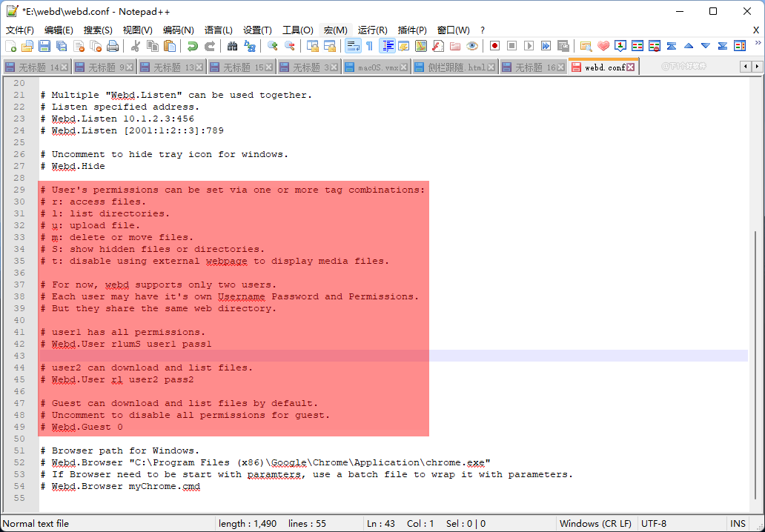Click the Close All documents toolbar icon

(96, 47)
